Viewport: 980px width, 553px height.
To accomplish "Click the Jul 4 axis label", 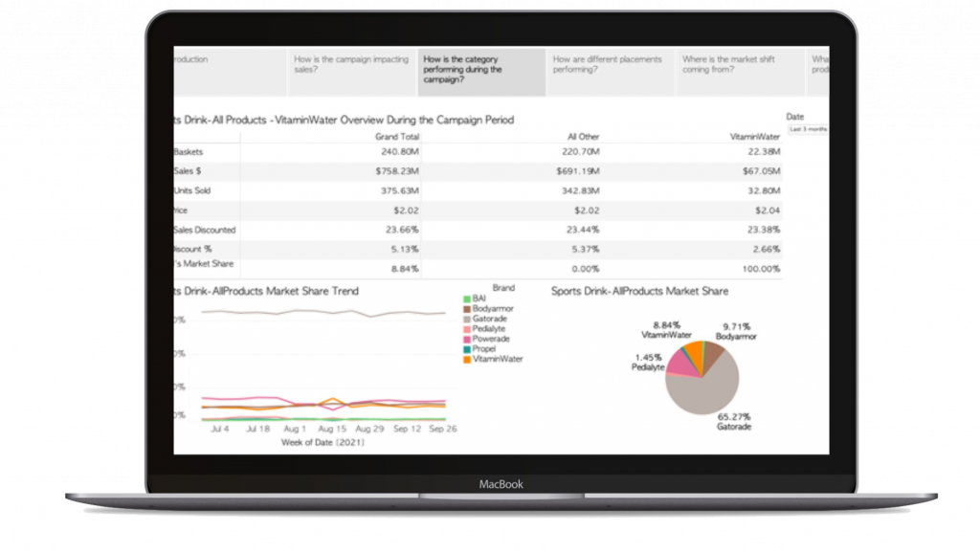I will coord(219,430).
